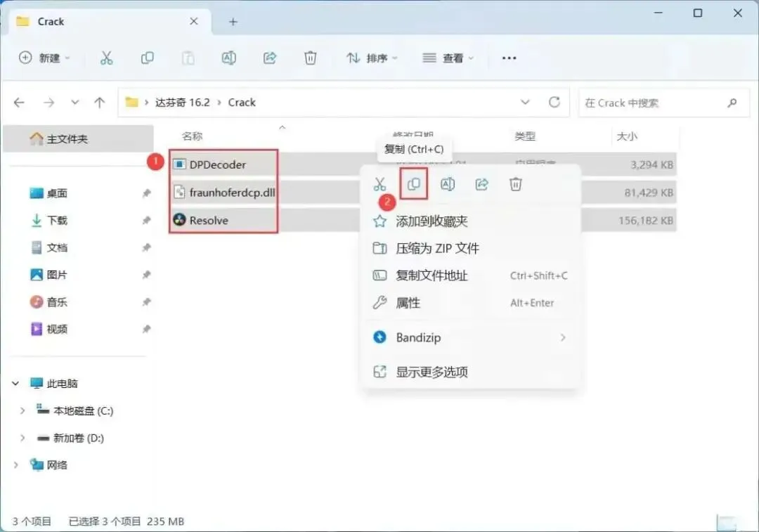Viewport: 759px width, 532px height.
Task: Open 视频 in the sidebar
Action: pyautogui.click(x=57, y=329)
